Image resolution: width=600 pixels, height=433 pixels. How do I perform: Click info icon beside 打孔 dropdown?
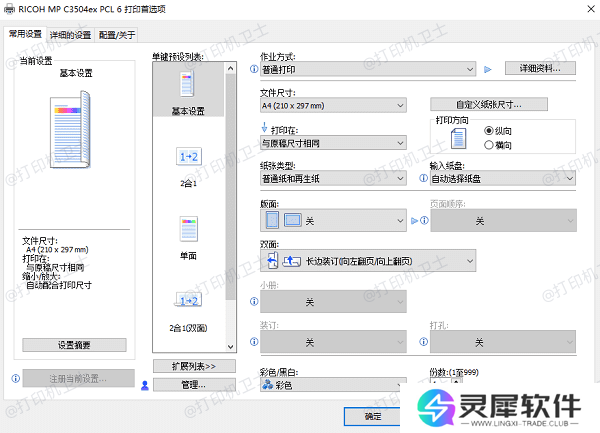point(424,342)
